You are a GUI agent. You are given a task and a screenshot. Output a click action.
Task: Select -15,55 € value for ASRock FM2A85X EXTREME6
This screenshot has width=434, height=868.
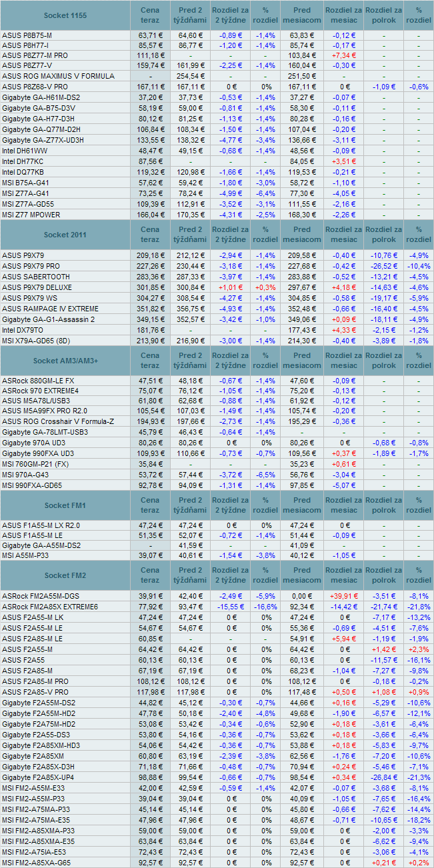[x=231, y=607]
